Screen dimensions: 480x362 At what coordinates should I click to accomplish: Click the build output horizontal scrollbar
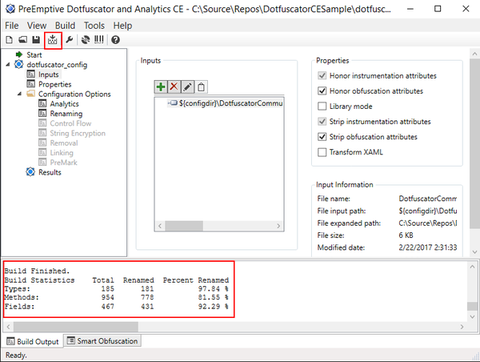tap(76, 327)
